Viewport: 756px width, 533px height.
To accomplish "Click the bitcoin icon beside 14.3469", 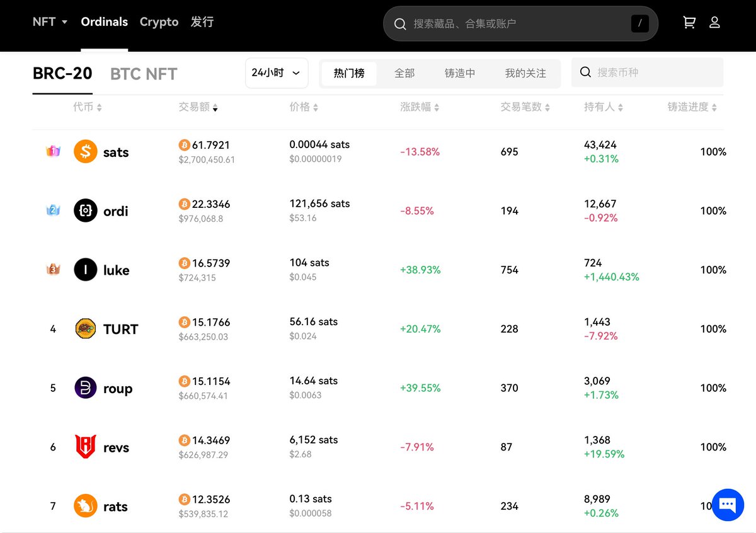I will 184,440.
